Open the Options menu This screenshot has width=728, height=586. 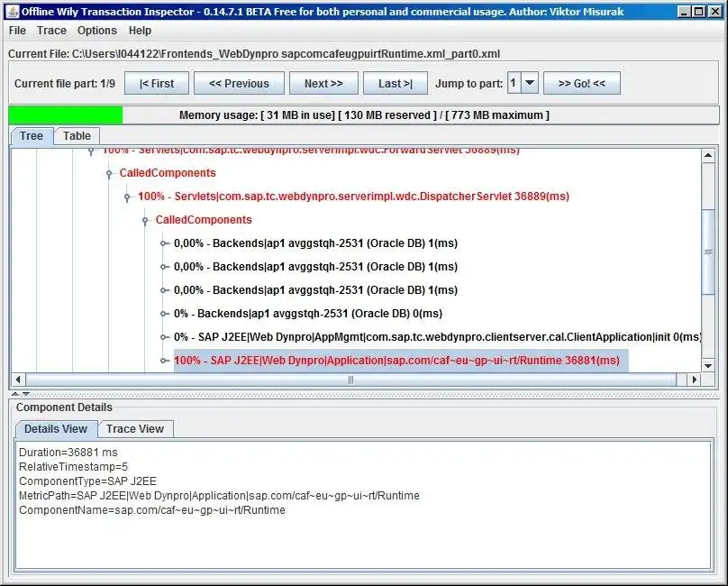coord(97,31)
